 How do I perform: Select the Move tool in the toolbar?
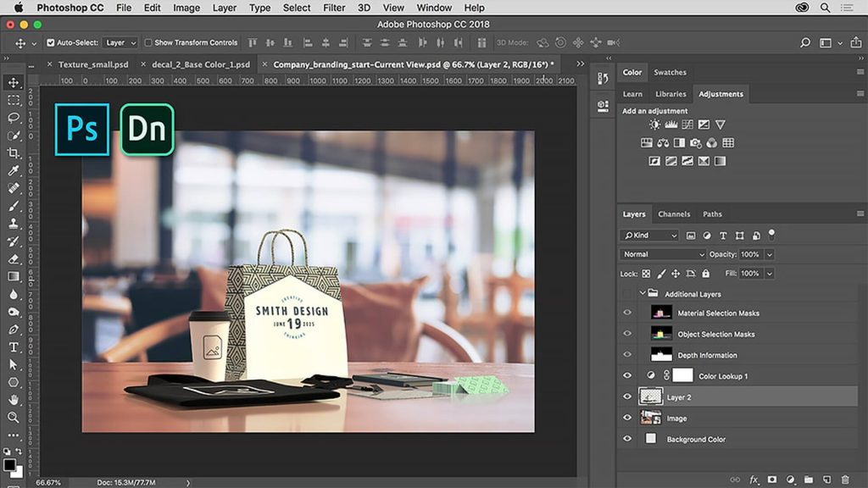13,83
